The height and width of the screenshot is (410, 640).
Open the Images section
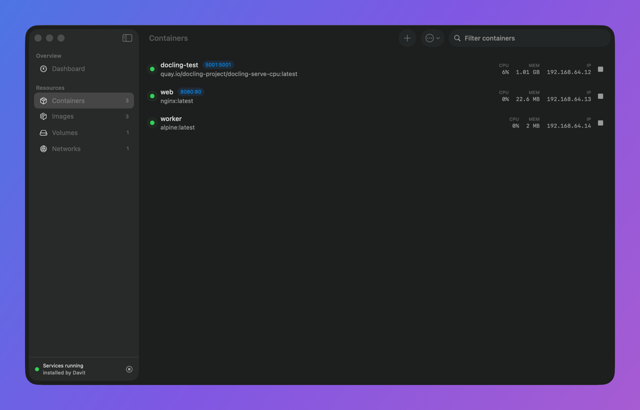pos(84,116)
